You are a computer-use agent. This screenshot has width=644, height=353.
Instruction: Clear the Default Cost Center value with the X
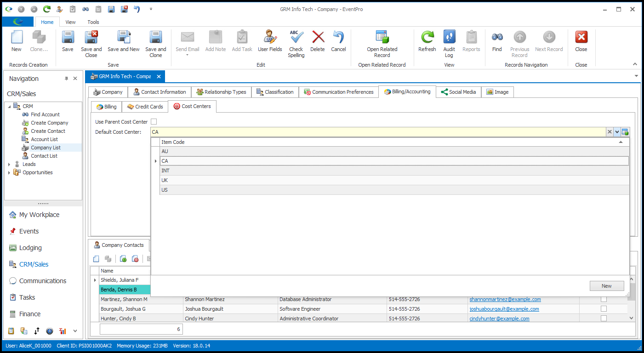610,132
